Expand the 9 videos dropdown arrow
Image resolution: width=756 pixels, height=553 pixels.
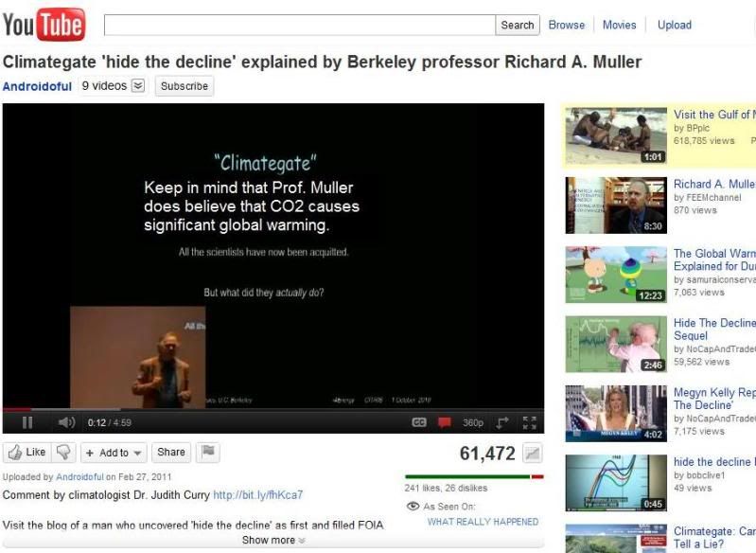[138, 86]
